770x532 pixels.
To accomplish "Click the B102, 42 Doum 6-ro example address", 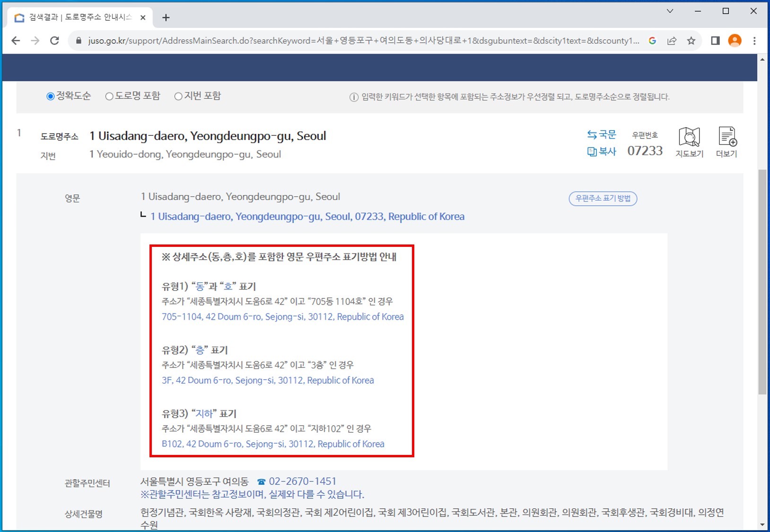I will click(x=273, y=444).
